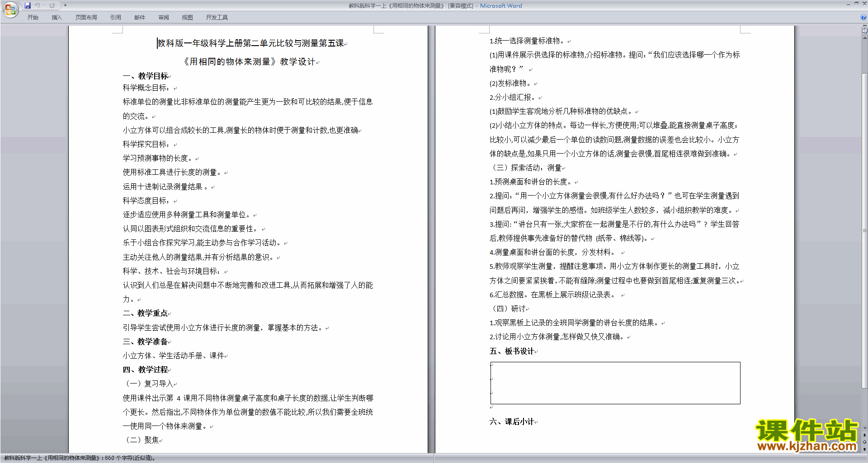Customize the Quick Access Toolbar dropdown
868x463 pixels.
coord(65,5)
